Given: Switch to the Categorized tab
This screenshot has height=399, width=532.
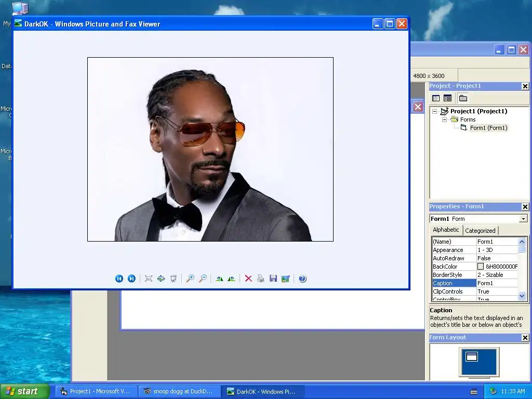Looking at the screenshot, I should tap(480, 231).
